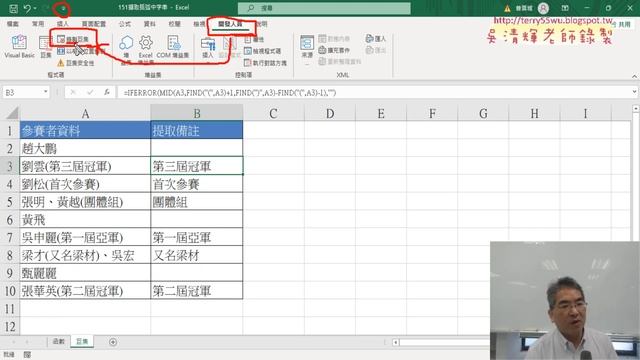Image resolution: width=640 pixels, height=360 pixels.
Task: Click 執行對話方塊 run dialog button
Action: click(x=265, y=63)
